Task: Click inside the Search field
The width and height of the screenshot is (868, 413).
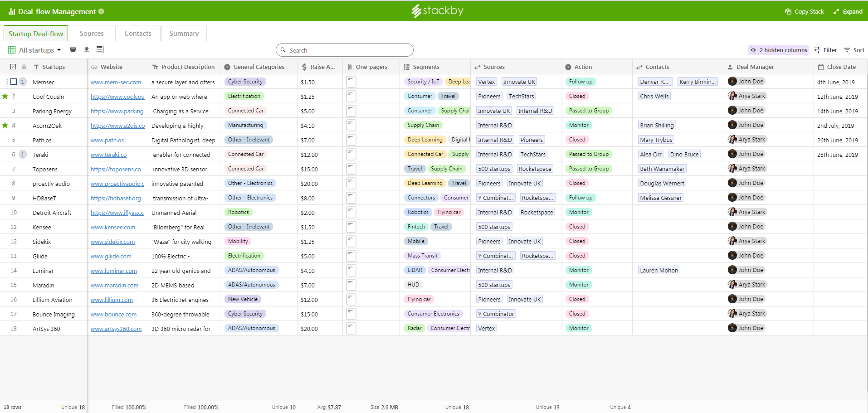Action: tap(345, 50)
